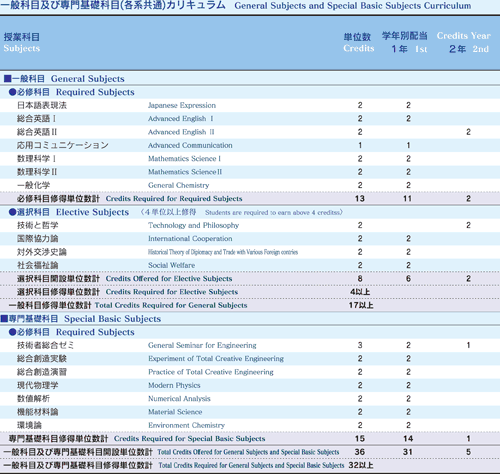Image resolution: width=500 pixels, height=474 pixels.
Task: Select the 総合創造演習 row label
Action: click(x=42, y=372)
